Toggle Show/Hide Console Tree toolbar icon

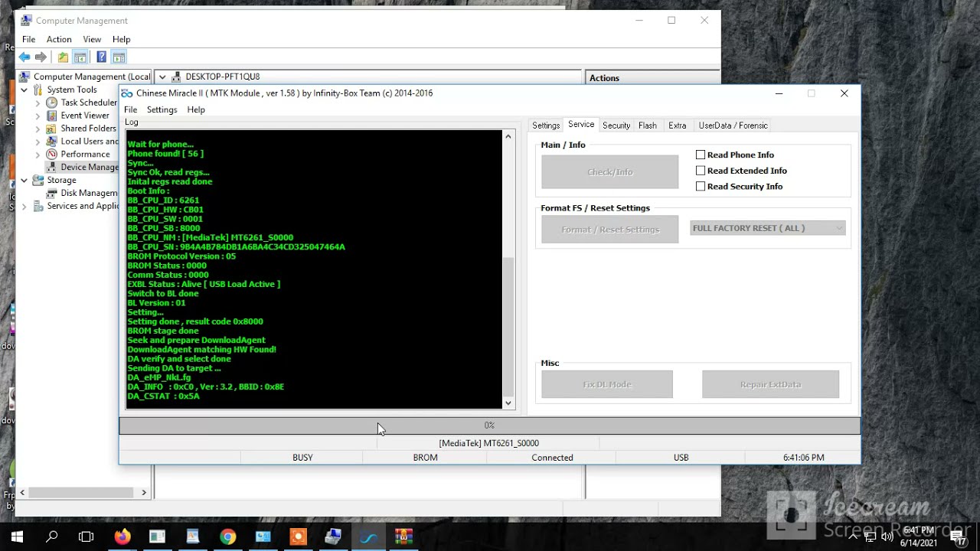tap(80, 57)
